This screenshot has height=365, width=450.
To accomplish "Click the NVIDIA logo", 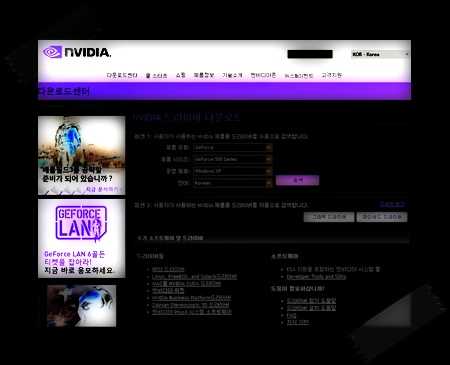I will 77,52.
